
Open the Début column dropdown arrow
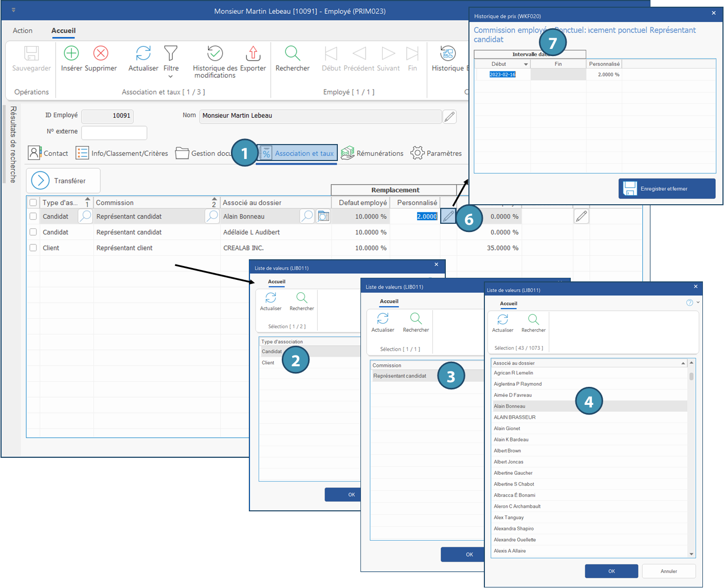click(x=526, y=64)
